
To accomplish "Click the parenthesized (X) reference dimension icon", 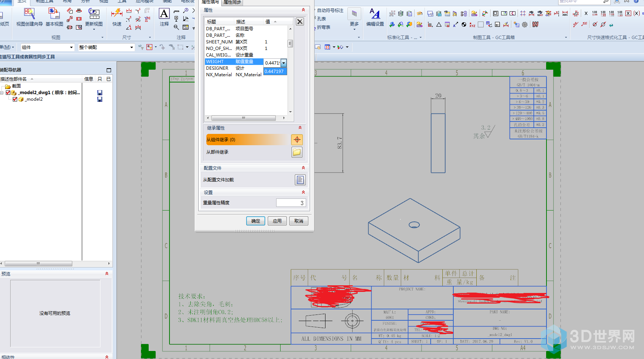I will (637, 13).
